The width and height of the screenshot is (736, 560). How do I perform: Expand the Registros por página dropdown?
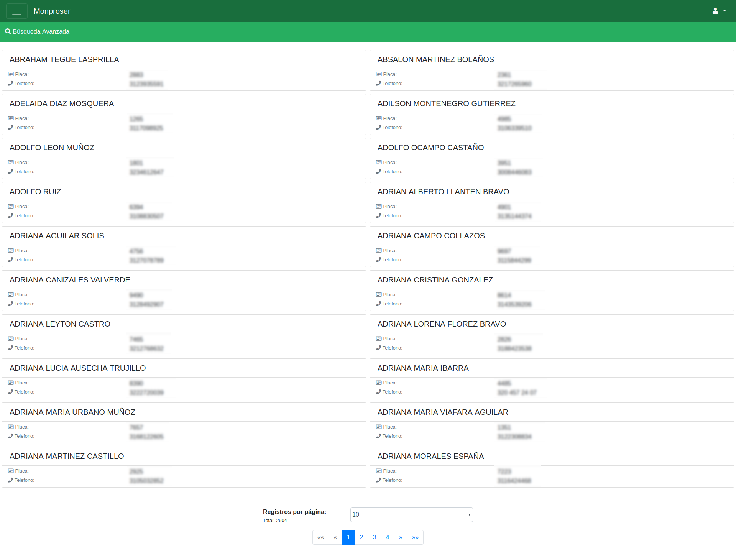411,515
